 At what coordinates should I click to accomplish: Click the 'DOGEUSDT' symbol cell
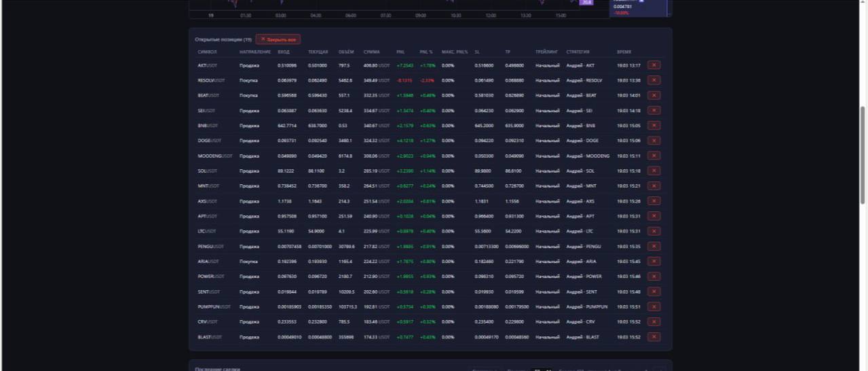(209, 141)
